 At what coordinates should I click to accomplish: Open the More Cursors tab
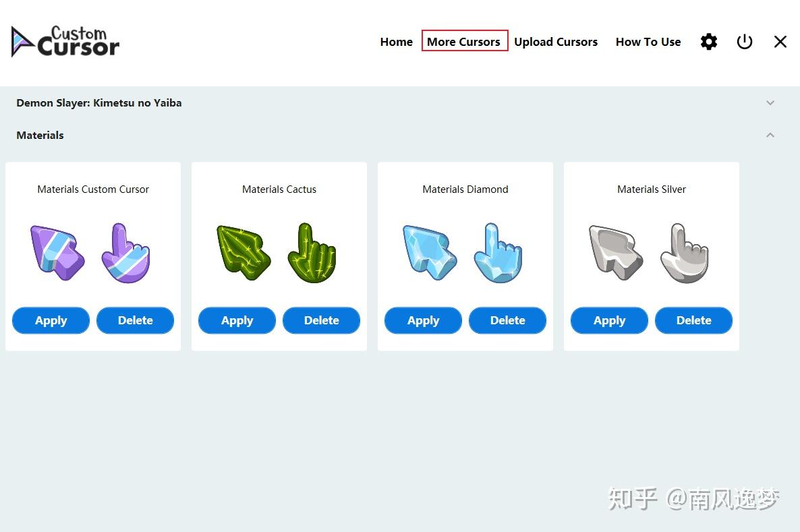pos(464,41)
